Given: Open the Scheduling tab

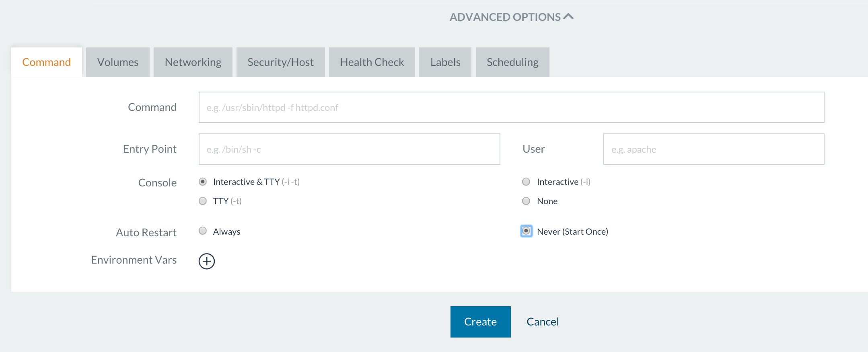Looking at the screenshot, I should 512,62.
